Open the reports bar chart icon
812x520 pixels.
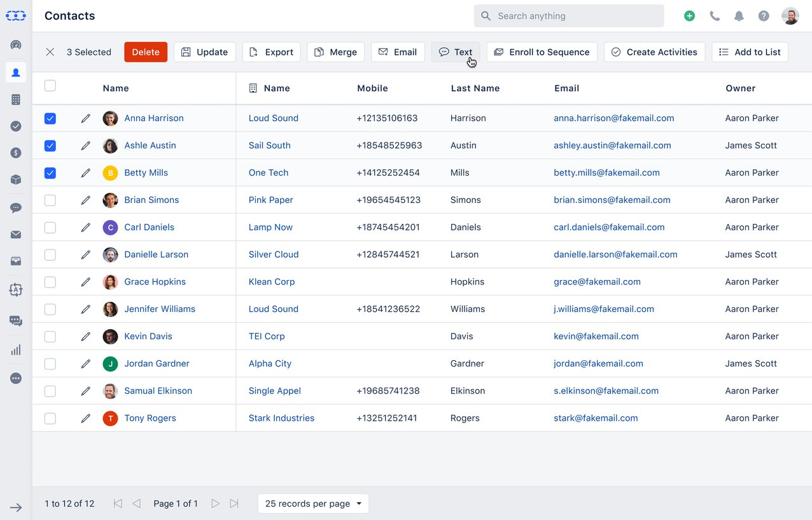[16, 350]
